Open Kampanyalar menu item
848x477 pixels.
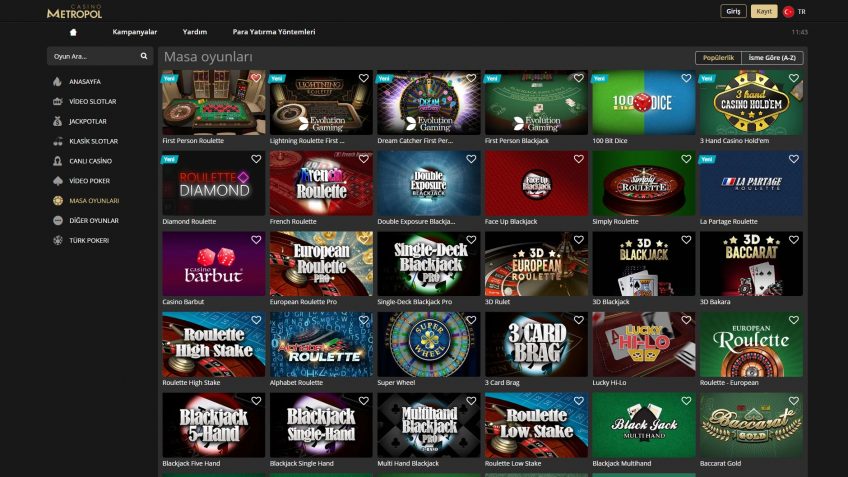coord(134,32)
